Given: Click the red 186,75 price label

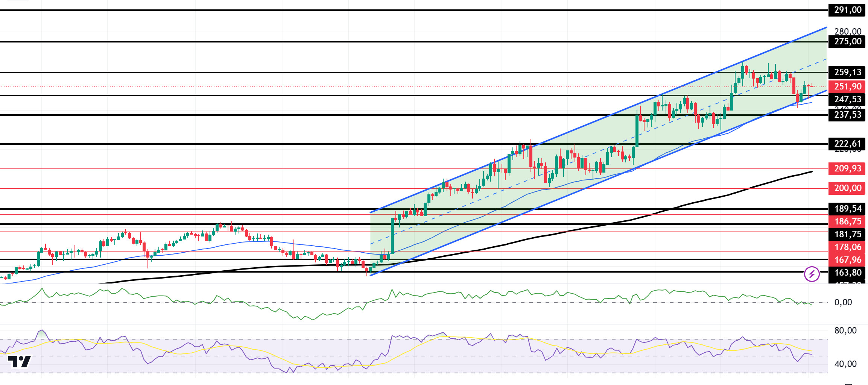Looking at the screenshot, I should point(847,222).
